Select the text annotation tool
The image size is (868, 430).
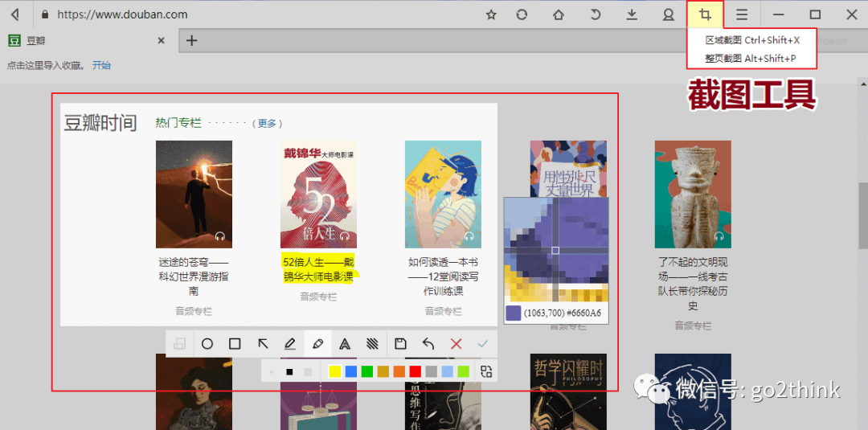(x=345, y=344)
